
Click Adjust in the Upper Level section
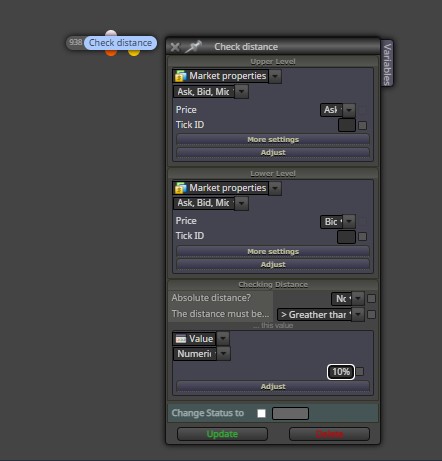(x=273, y=152)
